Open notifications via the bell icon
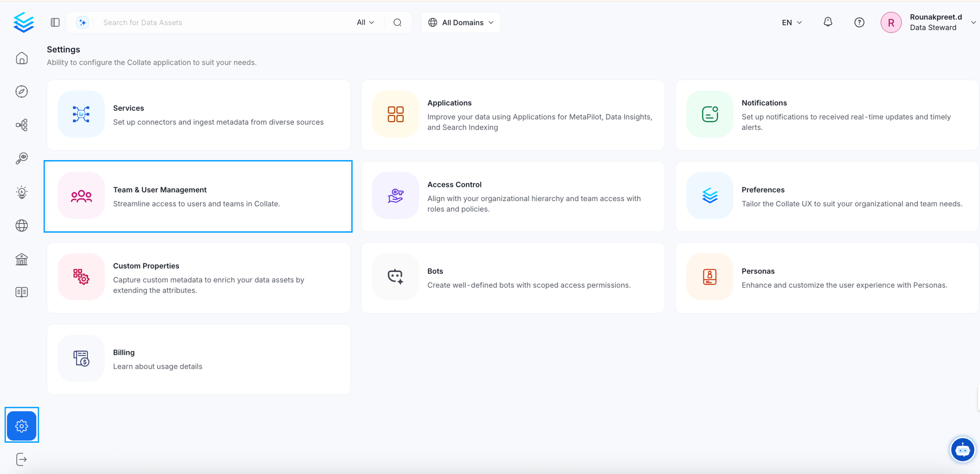 (828, 22)
